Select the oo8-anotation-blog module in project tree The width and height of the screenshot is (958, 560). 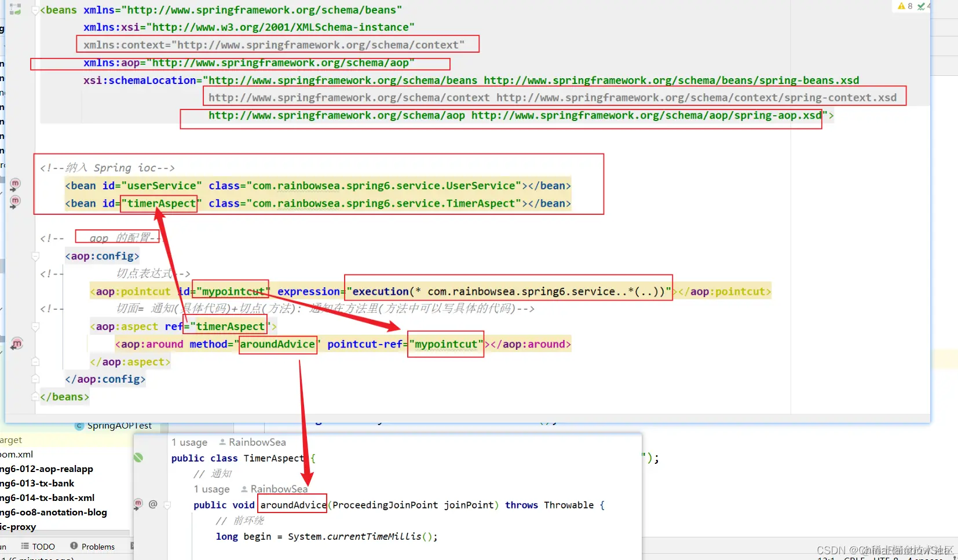pyautogui.click(x=53, y=512)
